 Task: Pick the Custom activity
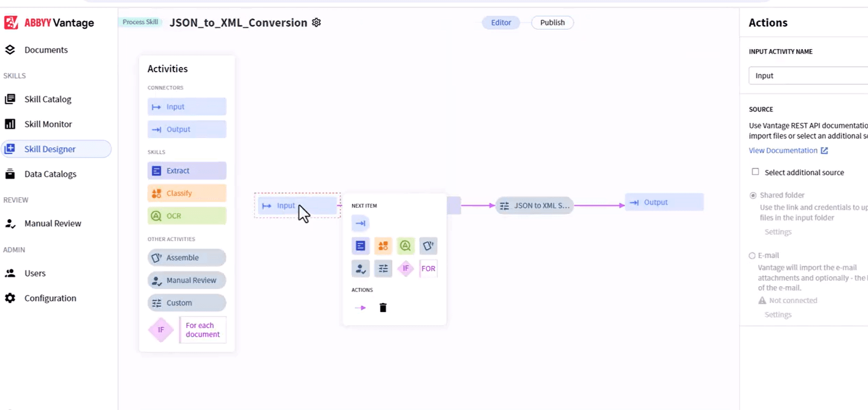click(187, 303)
